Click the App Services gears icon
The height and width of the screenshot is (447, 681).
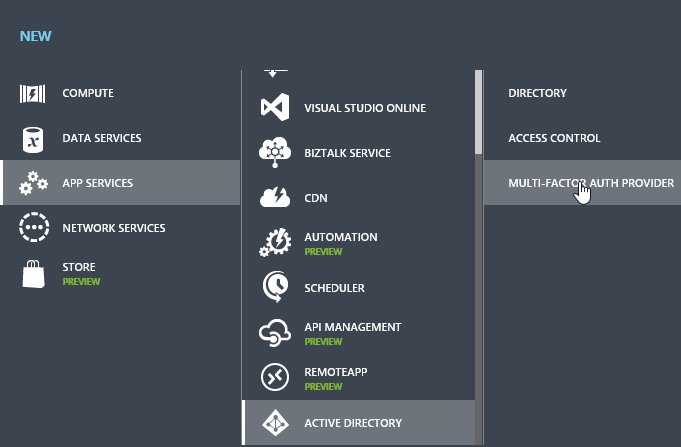[x=34, y=183]
